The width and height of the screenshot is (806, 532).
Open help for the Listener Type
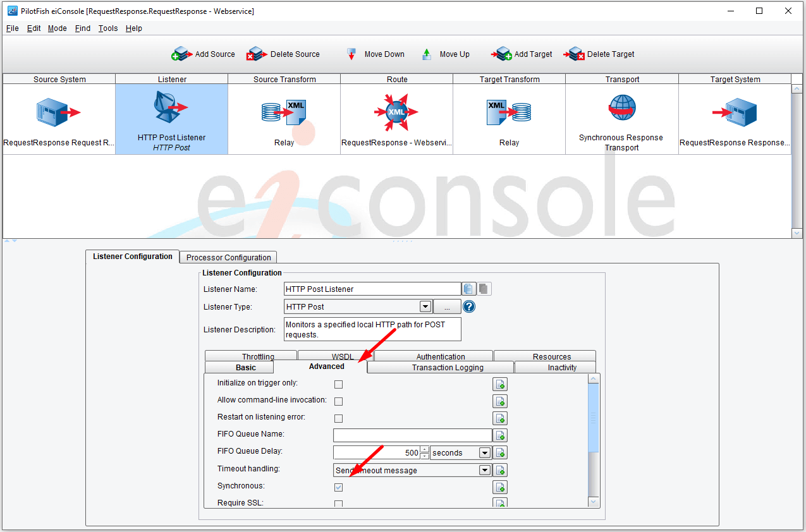coord(469,306)
